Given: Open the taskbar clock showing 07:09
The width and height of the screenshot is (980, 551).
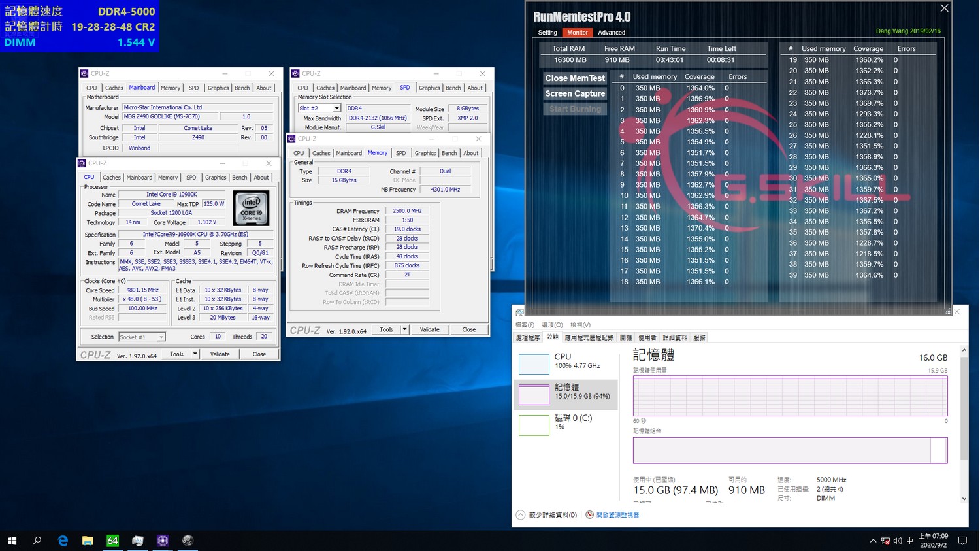Looking at the screenshot, I should pyautogui.click(x=934, y=541).
